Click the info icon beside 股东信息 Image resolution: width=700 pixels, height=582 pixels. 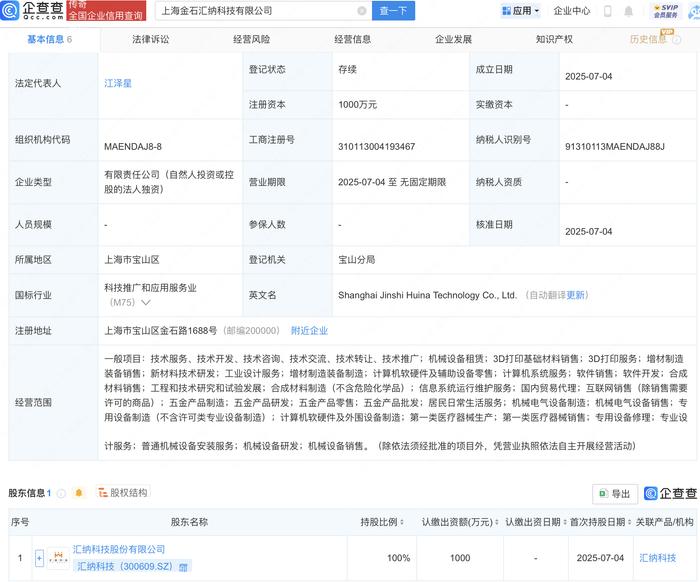click(62, 493)
